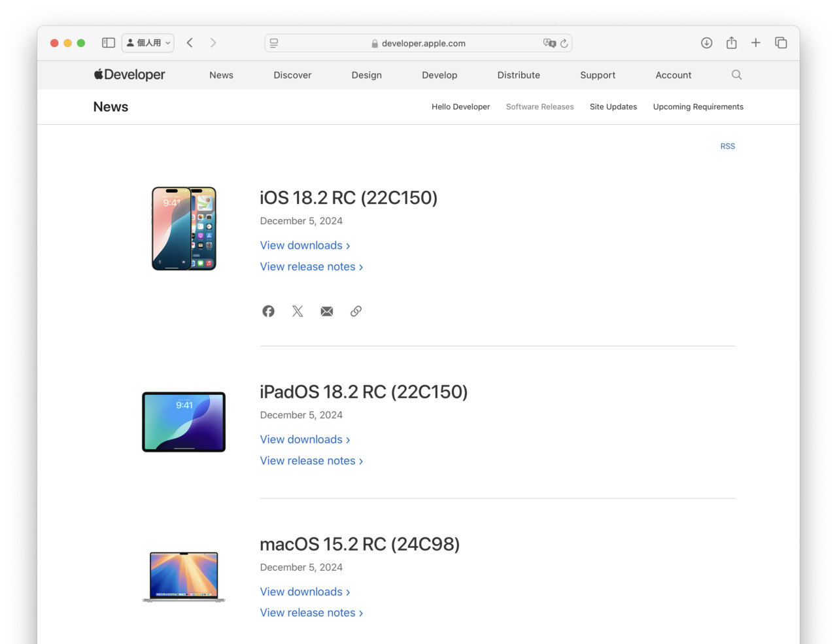837x644 pixels.
Task: Open the Discover menu
Action: coord(292,75)
